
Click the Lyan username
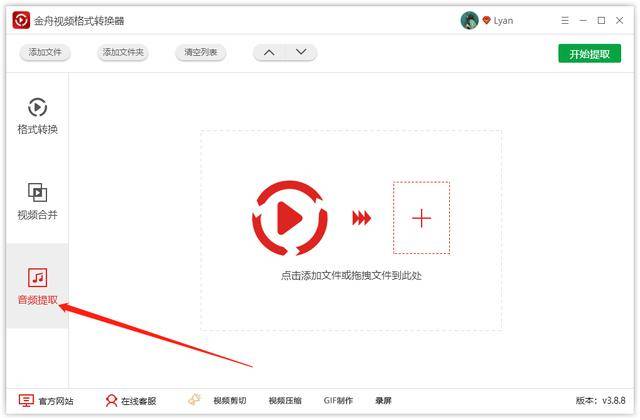point(502,21)
